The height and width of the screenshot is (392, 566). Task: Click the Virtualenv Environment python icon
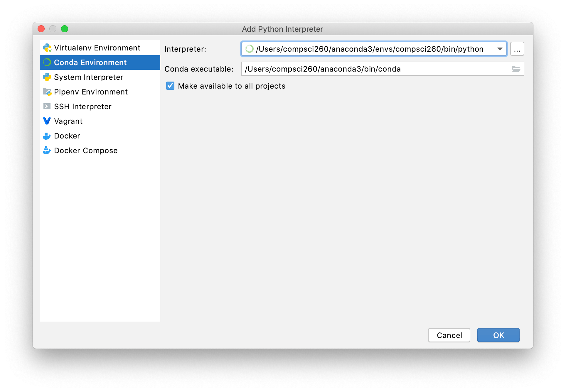47,48
